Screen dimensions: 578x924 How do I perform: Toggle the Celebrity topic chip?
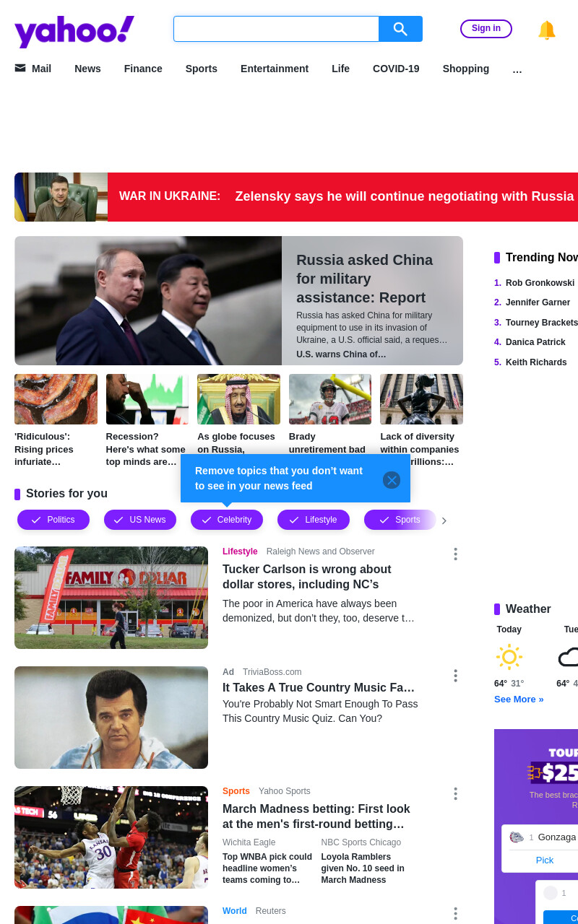click(227, 520)
